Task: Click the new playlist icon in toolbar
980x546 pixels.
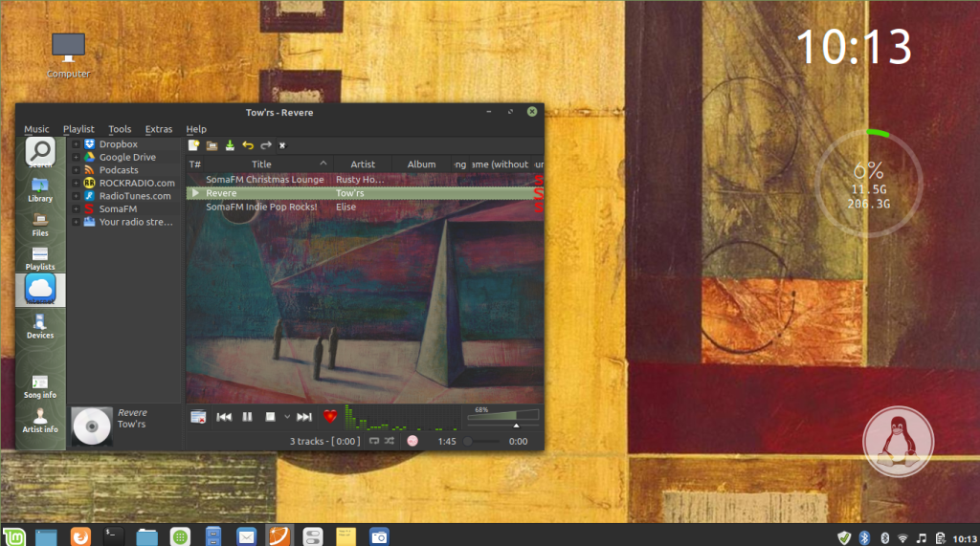Action: pos(193,145)
